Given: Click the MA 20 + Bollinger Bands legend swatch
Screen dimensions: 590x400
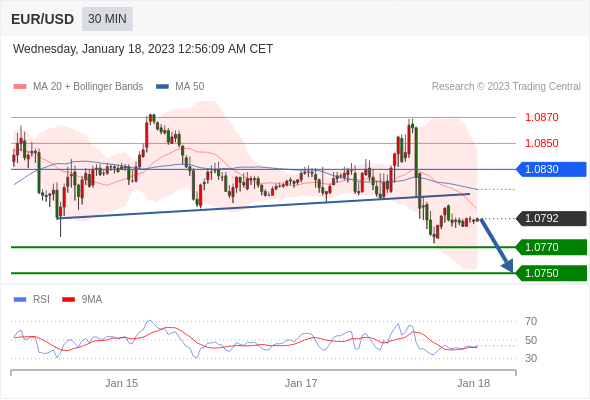Looking at the screenshot, I should point(20,87).
